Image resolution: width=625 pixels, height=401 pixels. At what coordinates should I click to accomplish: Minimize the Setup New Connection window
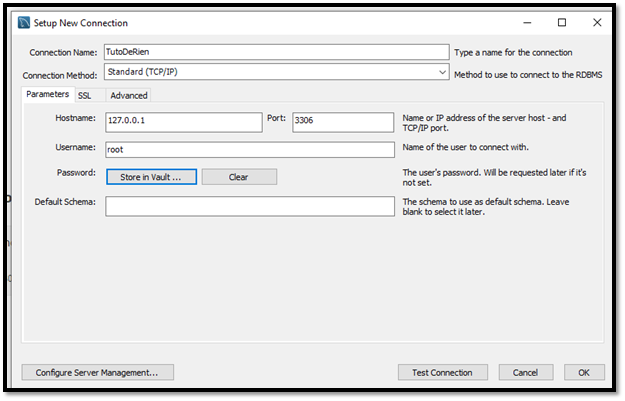tap(527, 23)
